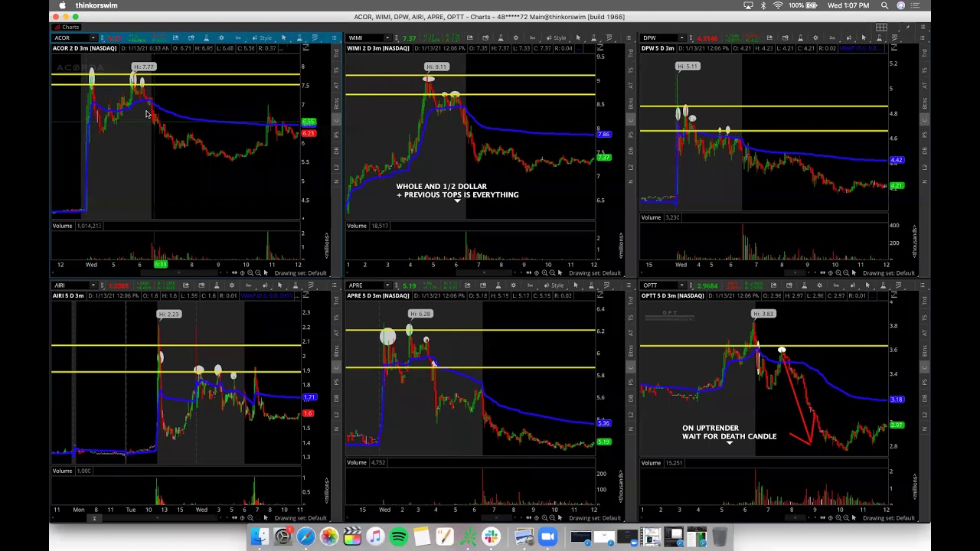
Task: Open the AIRI symbol dropdown
Action: (93, 285)
